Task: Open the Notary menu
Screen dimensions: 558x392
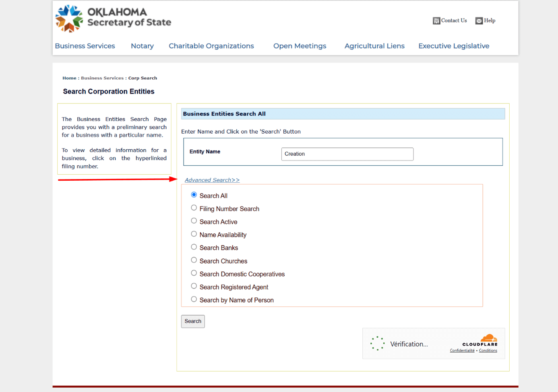Action: click(142, 46)
